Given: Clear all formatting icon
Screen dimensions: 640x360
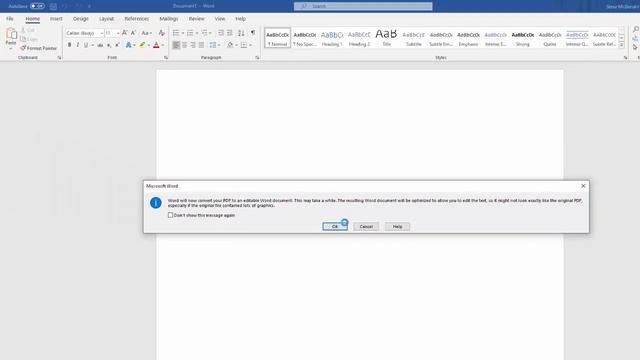Looking at the screenshot, I should tap(162, 33).
